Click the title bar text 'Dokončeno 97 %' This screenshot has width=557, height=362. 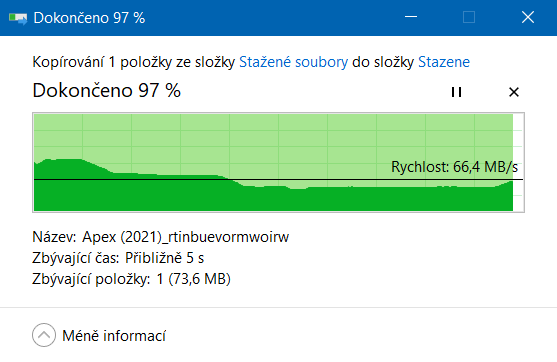pyautogui.click(x=89, y=18)
